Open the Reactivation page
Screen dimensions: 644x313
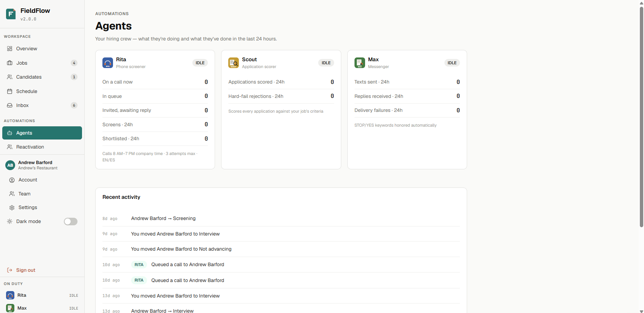tap(42, 147)
